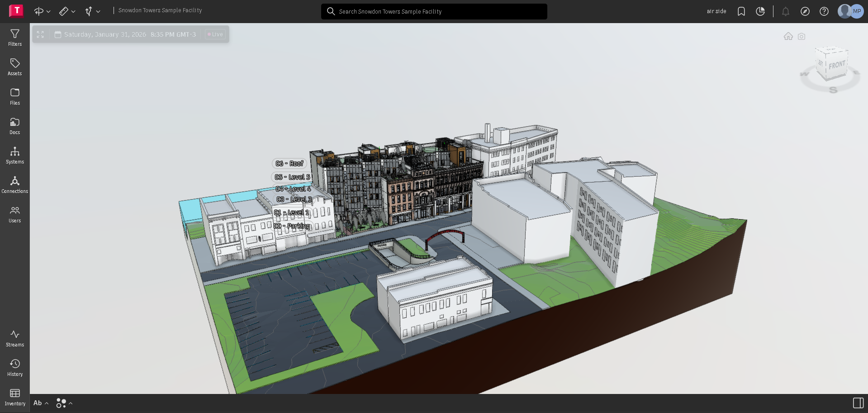Click the home view icon
This screenshot has height=413, width=868.
788,36
